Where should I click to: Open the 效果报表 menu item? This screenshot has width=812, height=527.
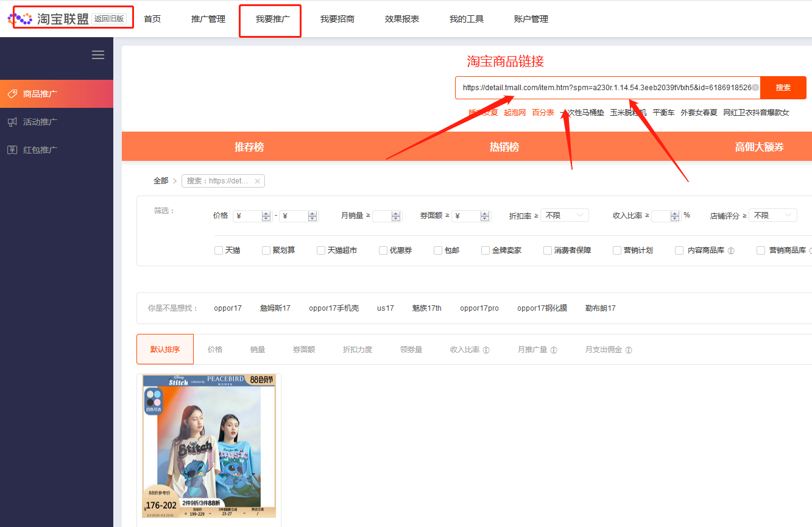(x=402, y=19)
